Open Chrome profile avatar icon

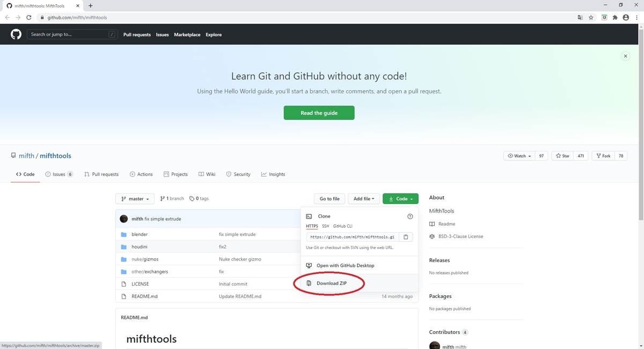pyautogui.click(x=626, y=17)
